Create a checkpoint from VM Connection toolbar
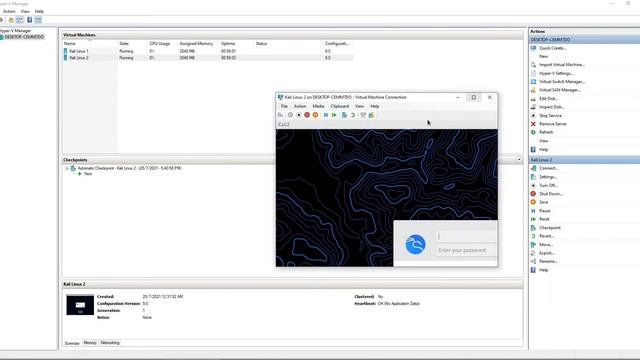 click(344, 115)
